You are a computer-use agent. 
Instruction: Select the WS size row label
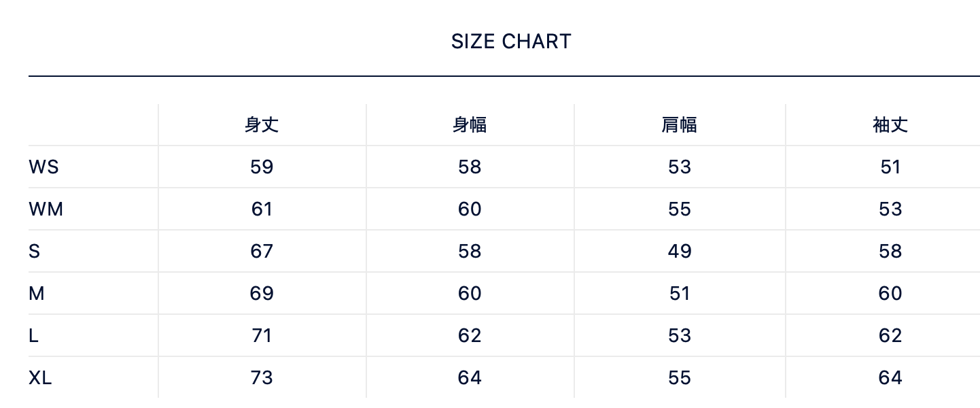click(43, 167)
